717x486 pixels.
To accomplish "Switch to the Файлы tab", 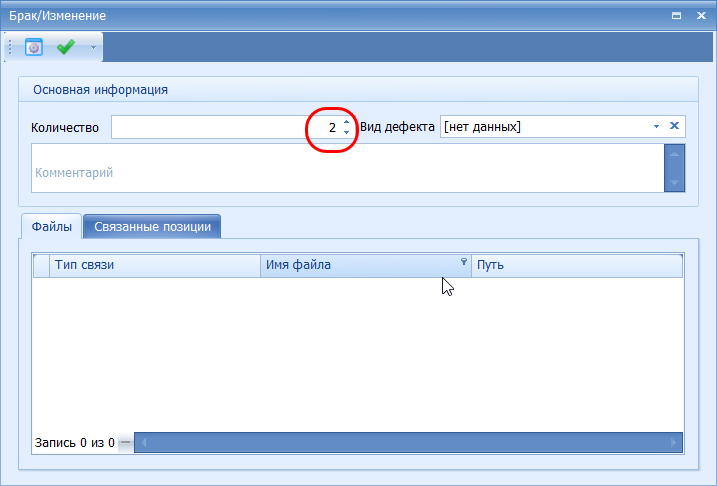I will pos(51,227).
